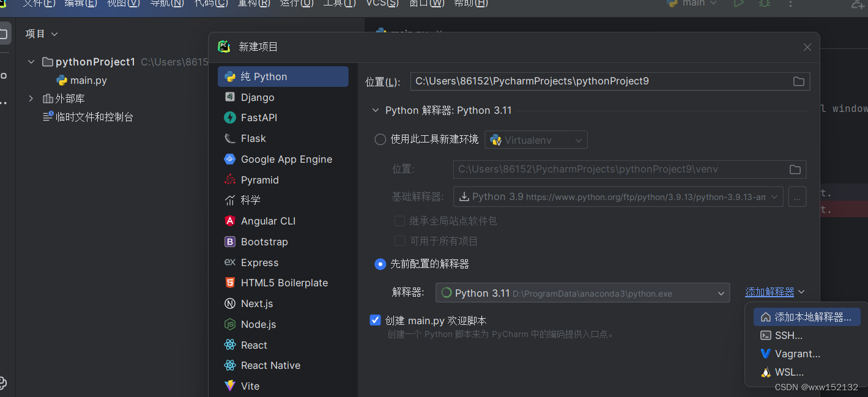Open the project tool window folder icon
This screenshot has height=397, width=868.
point(4,34)
